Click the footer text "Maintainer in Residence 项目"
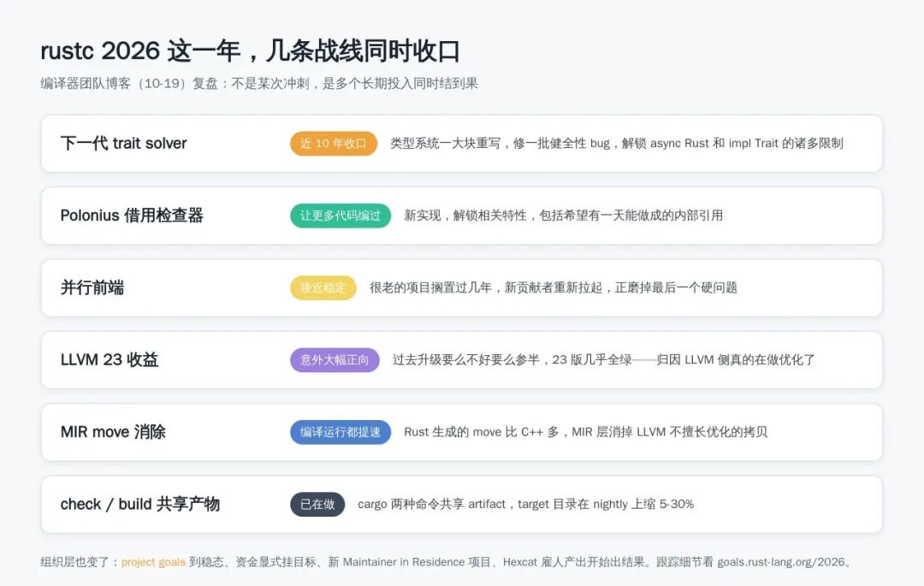The image size is (924, 586). (417, 562)
